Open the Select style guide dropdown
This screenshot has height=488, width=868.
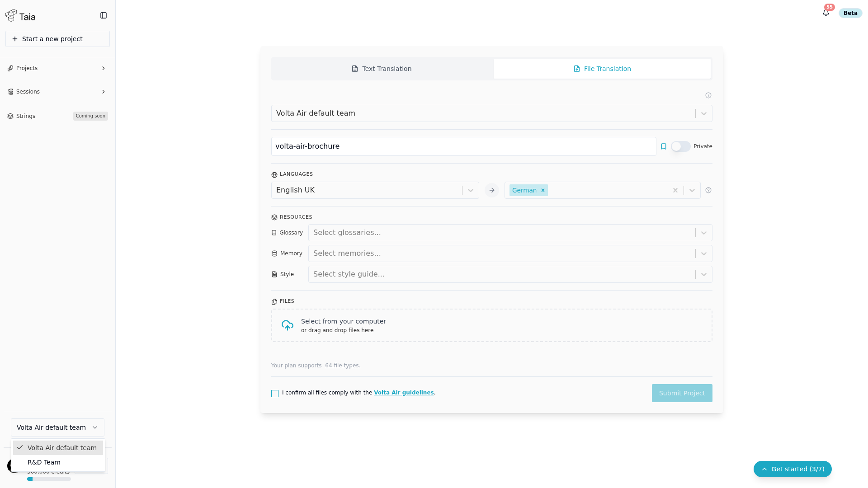(510, 274)
